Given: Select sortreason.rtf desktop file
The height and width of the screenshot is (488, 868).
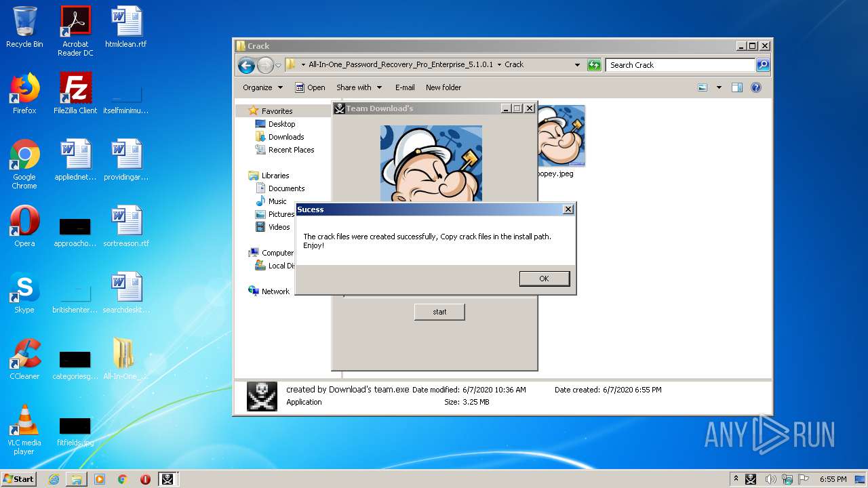Looking at the screenshot, I should (126, 226).
